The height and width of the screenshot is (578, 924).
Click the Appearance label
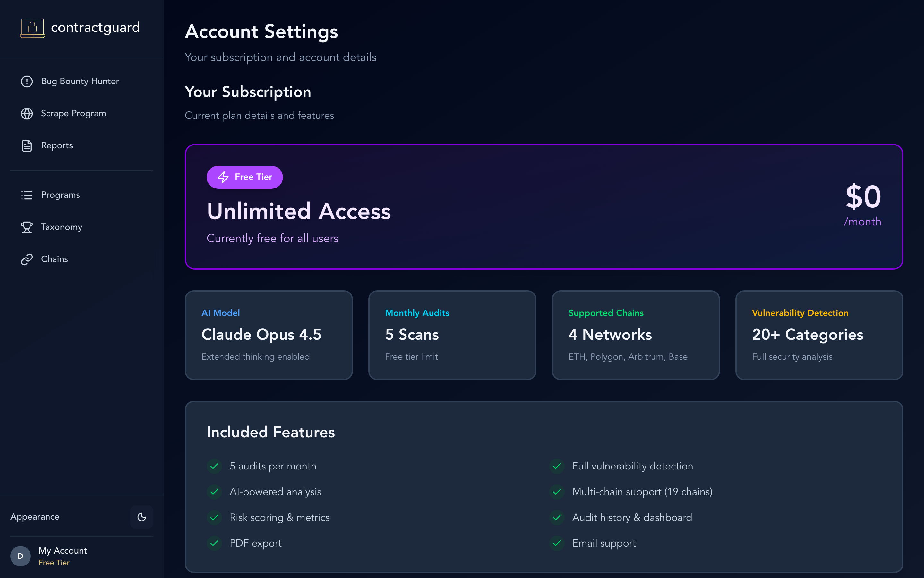click(35, 517)
